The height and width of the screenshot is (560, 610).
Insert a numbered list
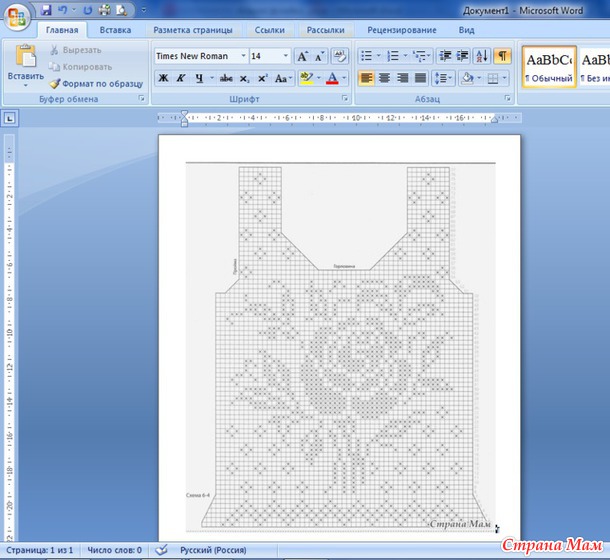pos(393,56)
